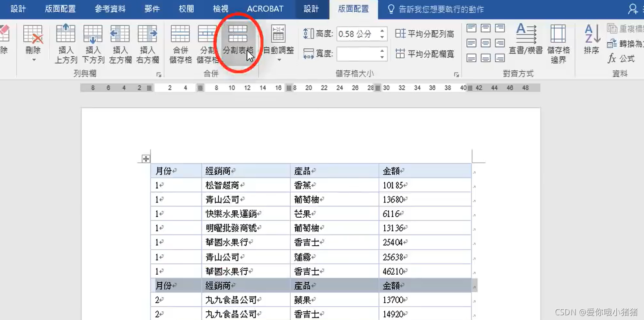Screen dimensions: 644x320
Task: Select the cell 芒果
Action: (x=335, y=214)
